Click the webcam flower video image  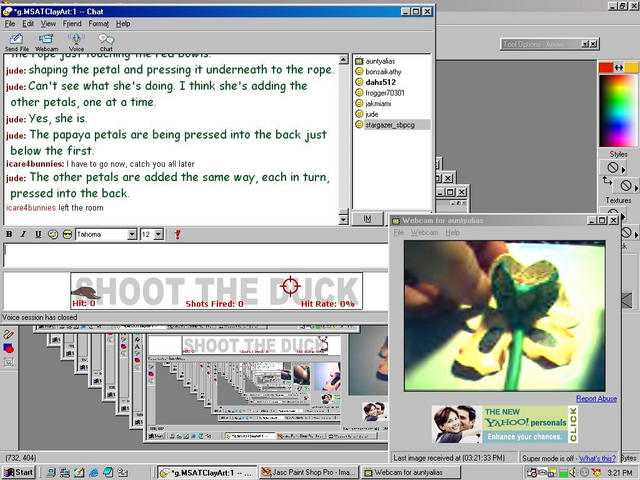504,316
